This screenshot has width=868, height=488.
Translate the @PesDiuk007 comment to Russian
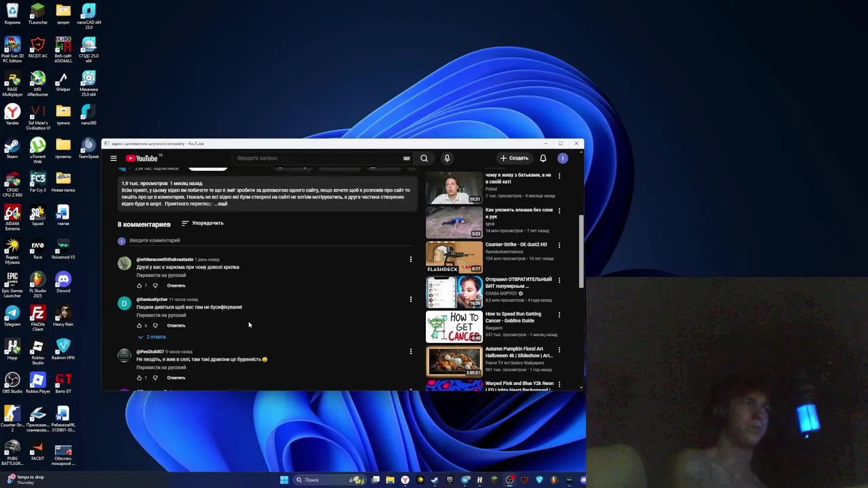[x=161, y=367]
